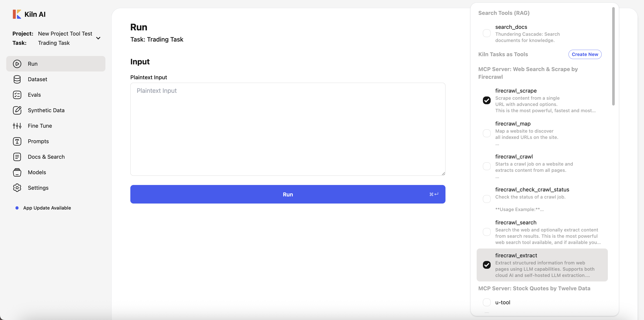
Task: Click the tools panel scrollbar
Action: 613,56
